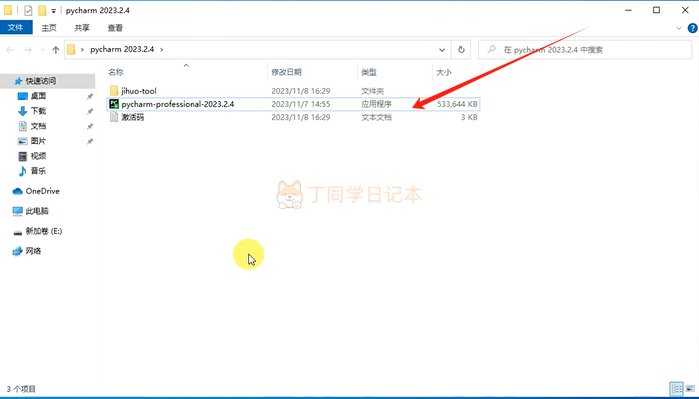Click the window title bar folder icon
This screenshot has height=399, width=699.
[x=8, y=10]
